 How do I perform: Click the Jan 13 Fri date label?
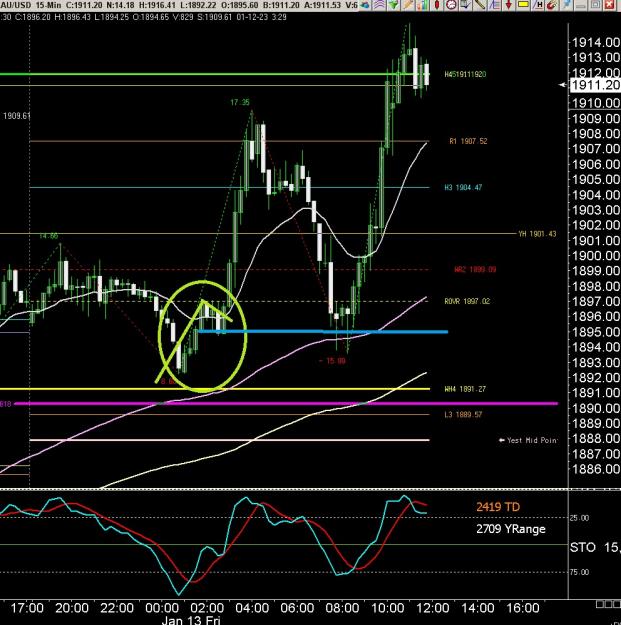[191, 620]
